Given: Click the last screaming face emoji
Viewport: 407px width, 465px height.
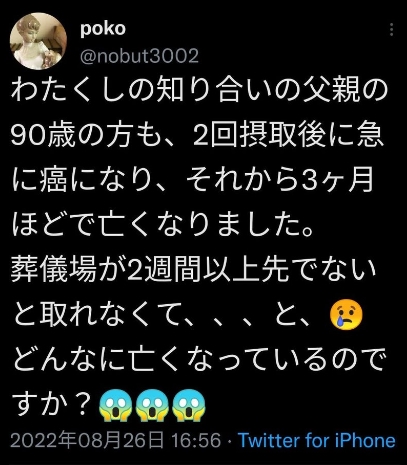Looking at the screenshot, I should tap(189, 405).
